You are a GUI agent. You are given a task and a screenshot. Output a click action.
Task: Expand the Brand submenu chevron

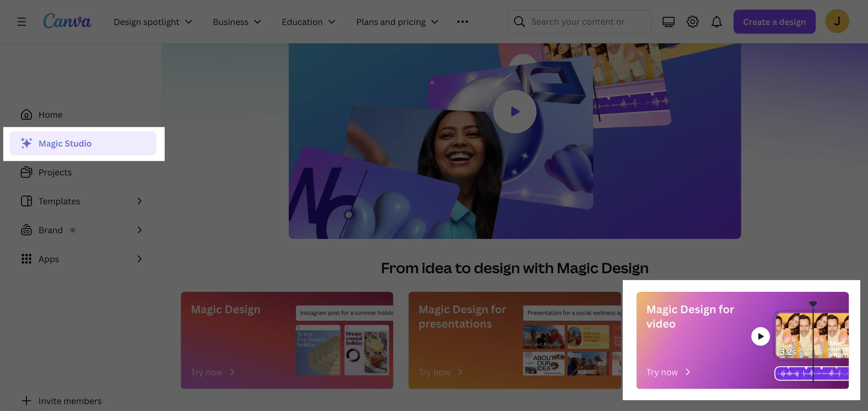(140, 230)
